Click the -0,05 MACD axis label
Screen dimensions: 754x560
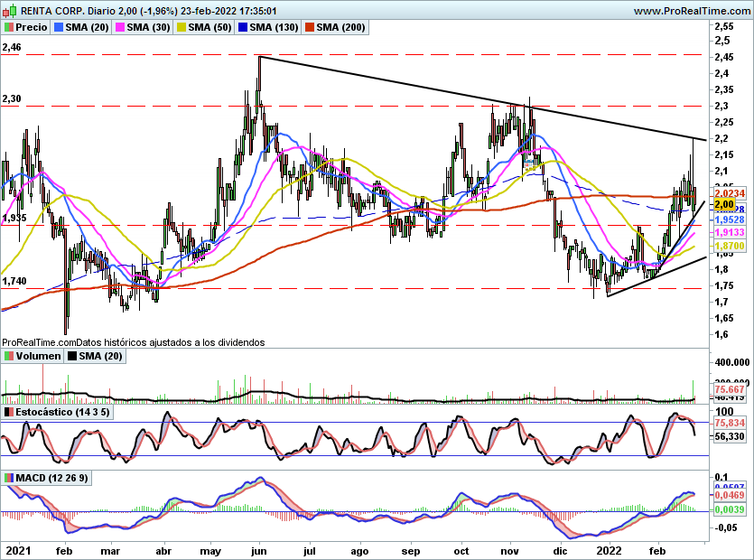(726, 527)
